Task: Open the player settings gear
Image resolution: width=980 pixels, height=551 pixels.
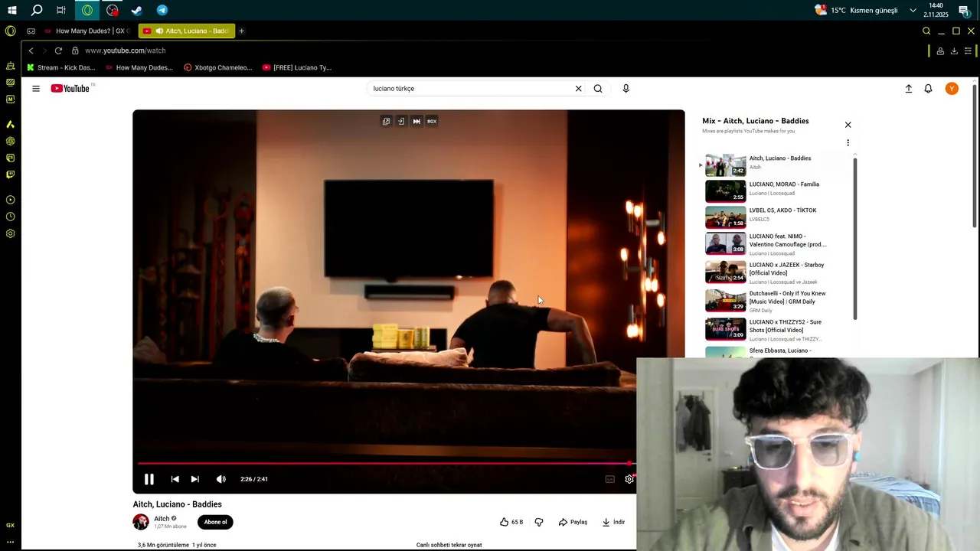Action: (x=629, y=479)
